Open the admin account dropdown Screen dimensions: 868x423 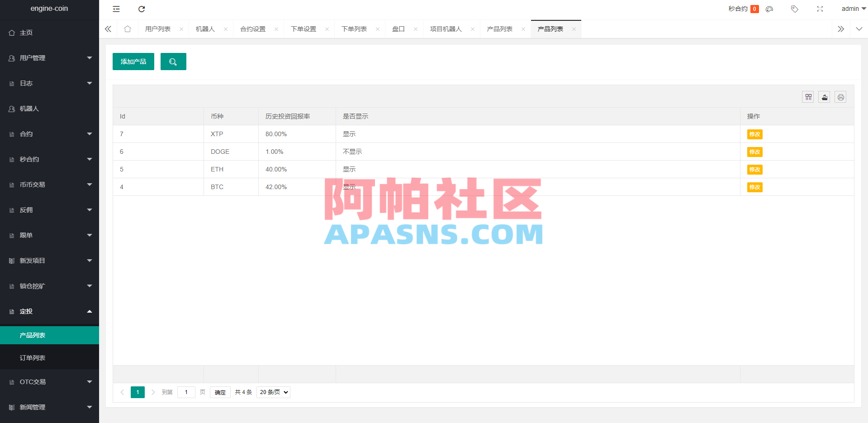coord(852,9)
